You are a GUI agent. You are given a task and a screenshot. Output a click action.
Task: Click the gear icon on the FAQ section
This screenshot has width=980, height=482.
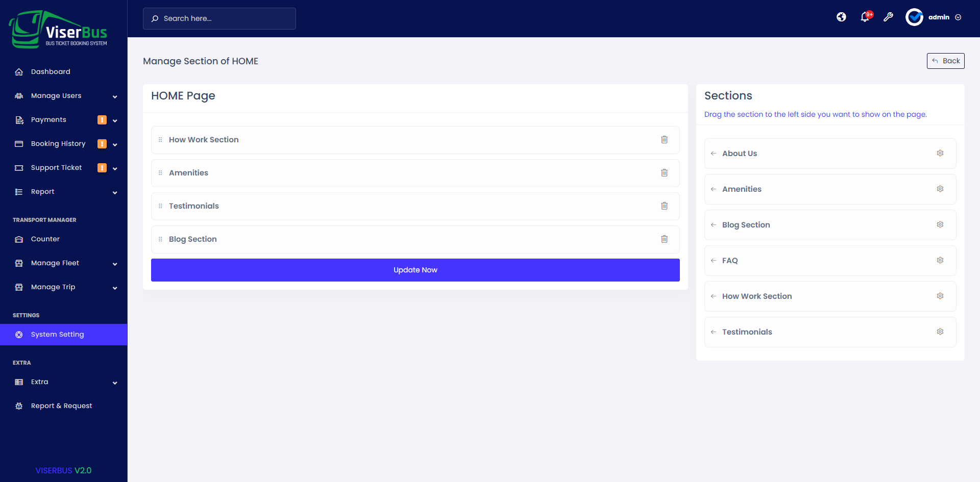pyautogui.click(x=940, y=260)
